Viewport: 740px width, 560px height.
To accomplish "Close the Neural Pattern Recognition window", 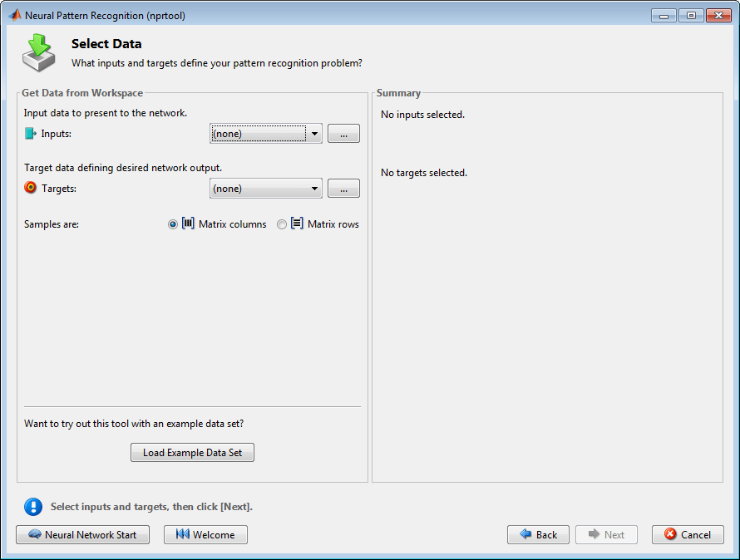I will (x=718, y=16).
